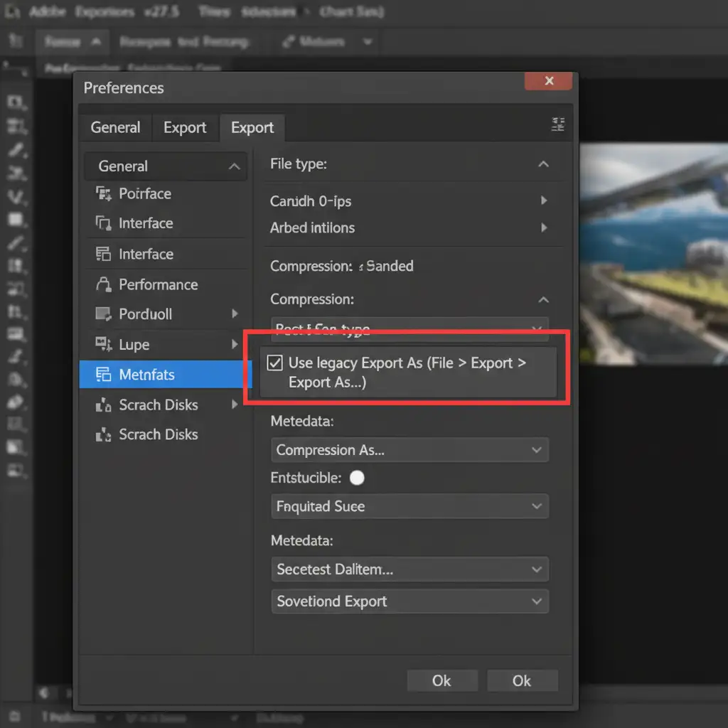Open the Secetest Dalitem dropdown

pos(409,569)
